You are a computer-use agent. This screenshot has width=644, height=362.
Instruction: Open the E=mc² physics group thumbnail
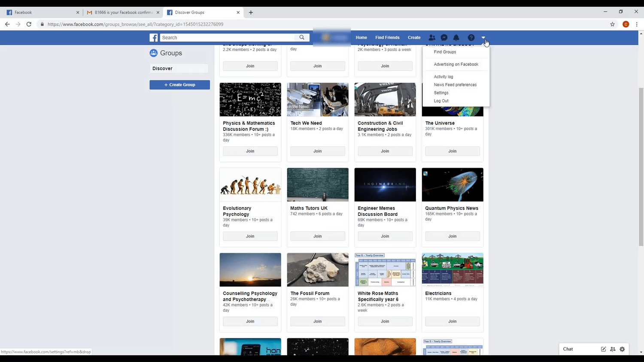(250, 100)
